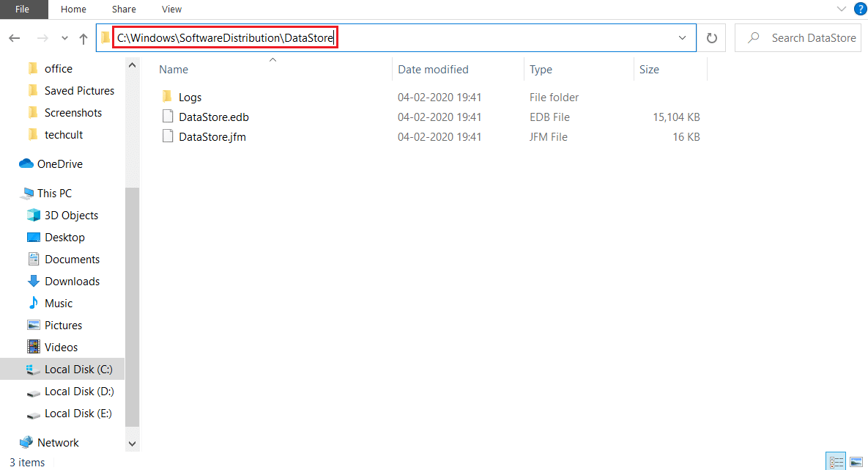Click the EDB File type cell
The height and width of the screenshot is (470, 868).
(549, 117)
